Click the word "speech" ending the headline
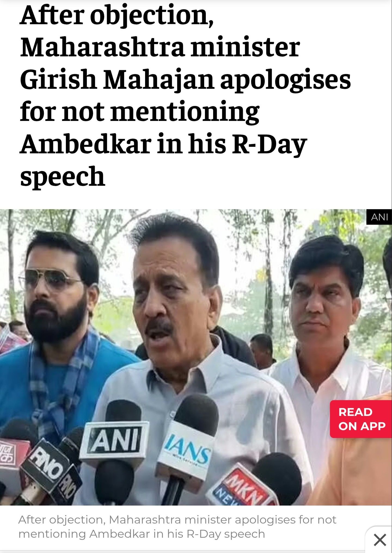392x553 pixels. 63,177
